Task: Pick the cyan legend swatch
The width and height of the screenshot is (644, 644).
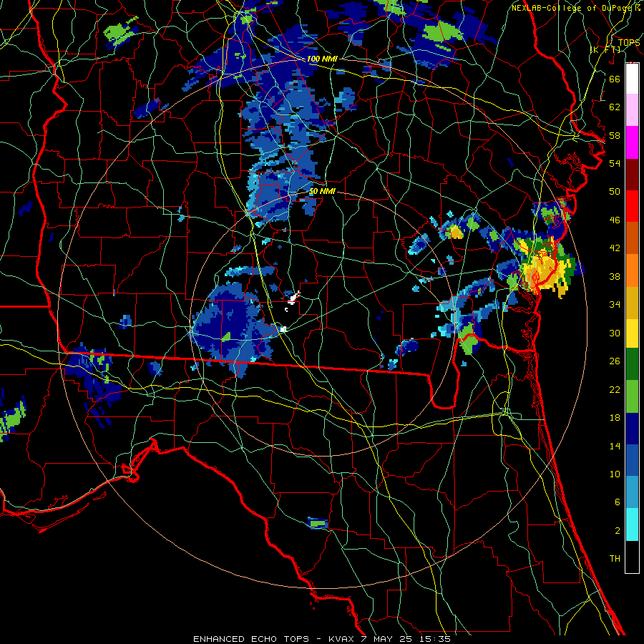Action: [x=632, y=525]
